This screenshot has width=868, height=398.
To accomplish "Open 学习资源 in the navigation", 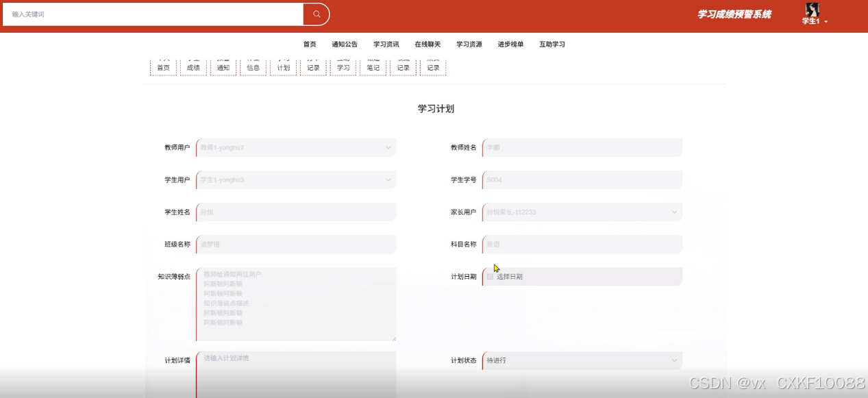I will point(469,45).
